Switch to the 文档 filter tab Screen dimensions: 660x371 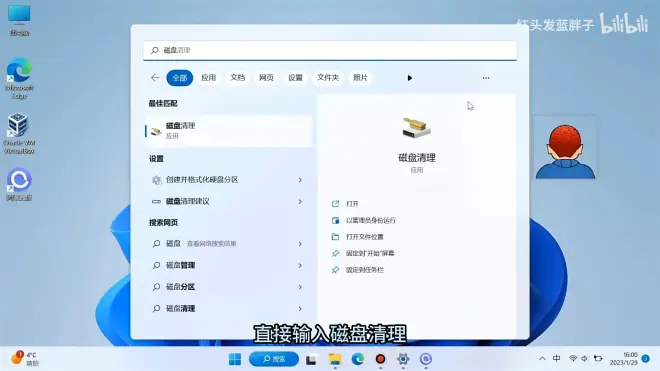[x=237, y=77]
